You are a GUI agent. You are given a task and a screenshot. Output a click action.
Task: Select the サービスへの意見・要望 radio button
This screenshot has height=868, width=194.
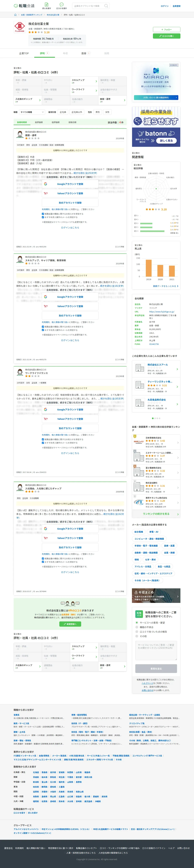137,623
